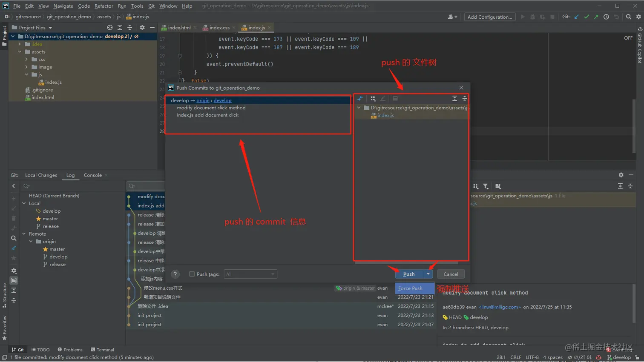
Task: Click the Add Configuration... button
Action: pos(490,17)
